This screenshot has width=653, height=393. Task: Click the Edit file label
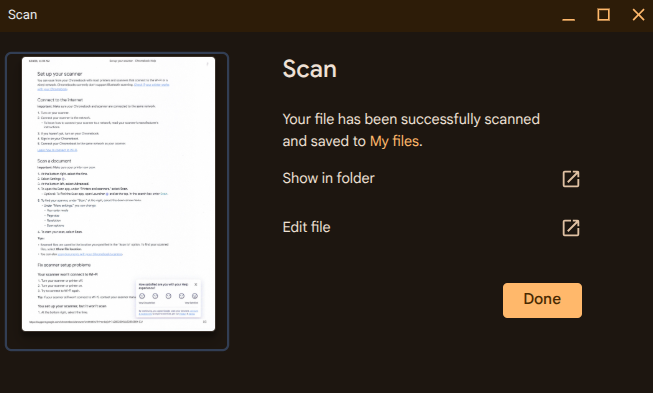click(307, 227)
